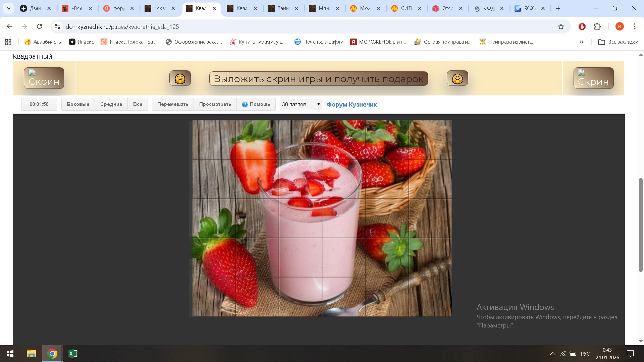Bookmark page with the star icon
Screen dimensions: 644x362
[561, 26]
